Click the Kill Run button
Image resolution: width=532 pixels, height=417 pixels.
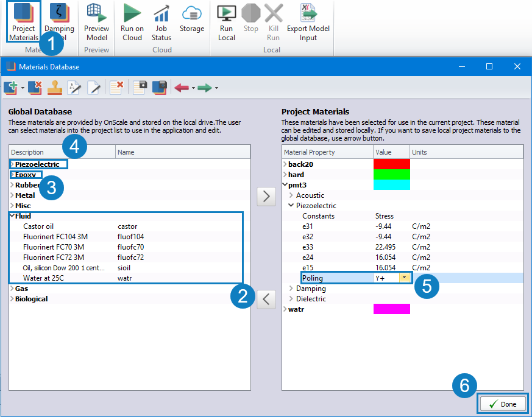(x=273, y=22)
